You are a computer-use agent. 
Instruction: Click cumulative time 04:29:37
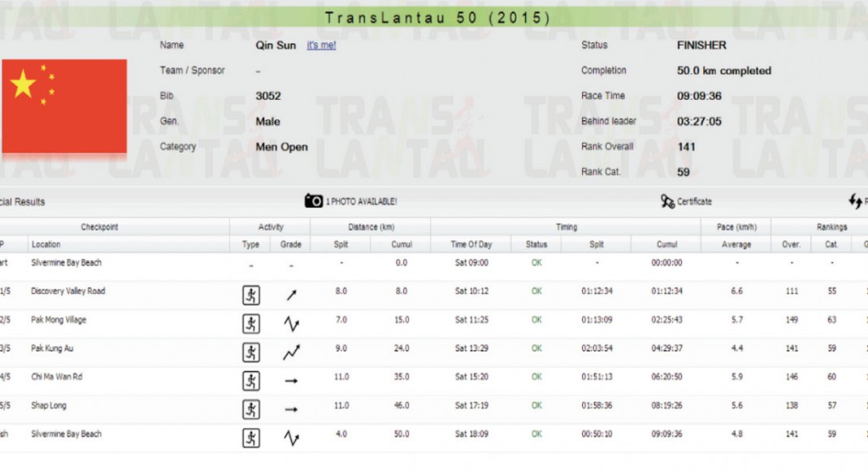click(666, 348)
